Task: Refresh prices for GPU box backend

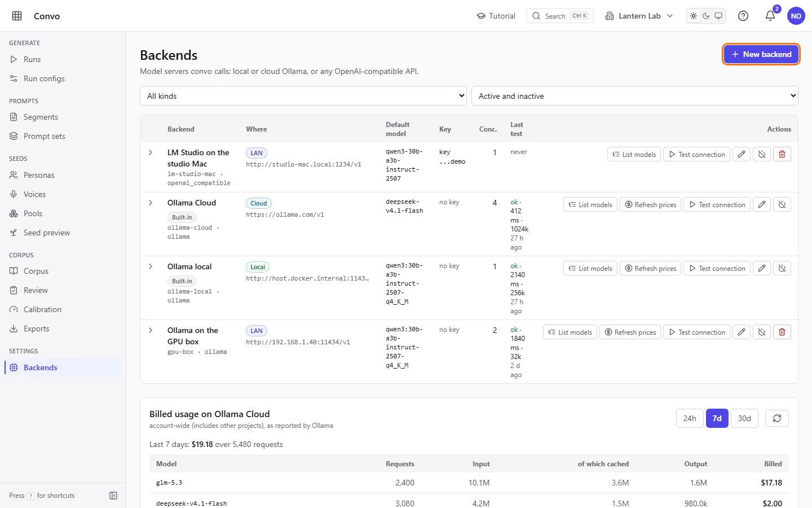Action: [x=630, y=332]
